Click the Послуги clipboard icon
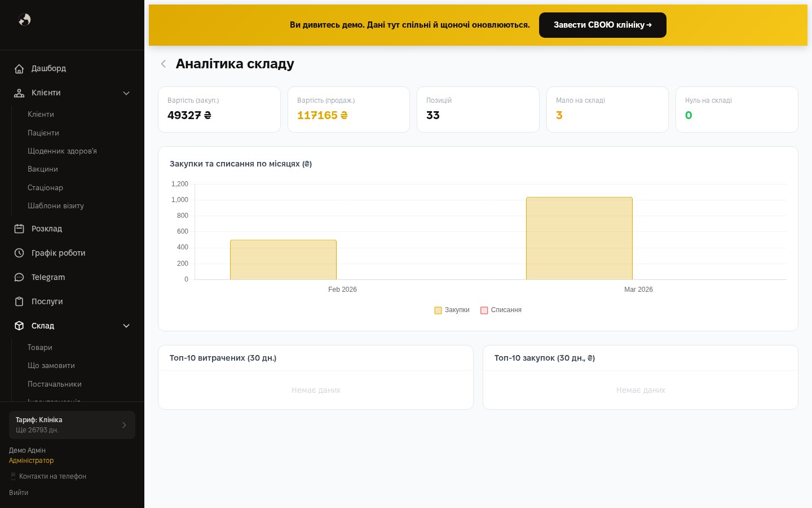This screenshot has height=508, width=812. click(19, 301)
